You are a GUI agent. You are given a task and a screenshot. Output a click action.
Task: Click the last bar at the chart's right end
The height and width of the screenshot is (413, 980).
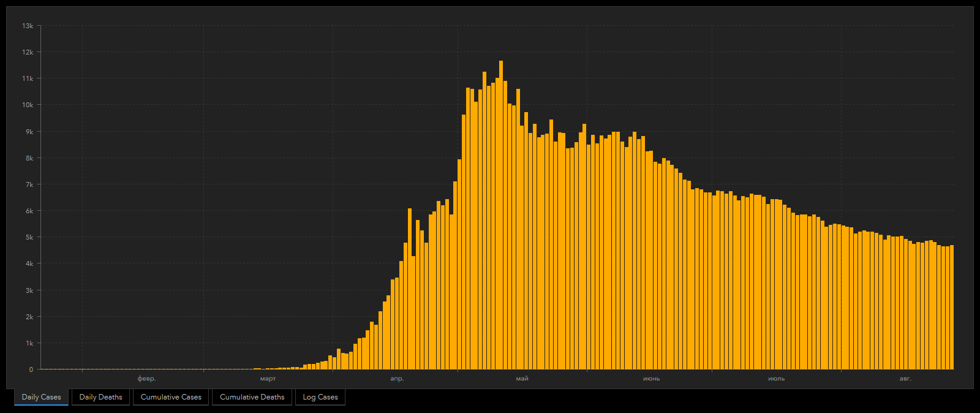(952, 308)
